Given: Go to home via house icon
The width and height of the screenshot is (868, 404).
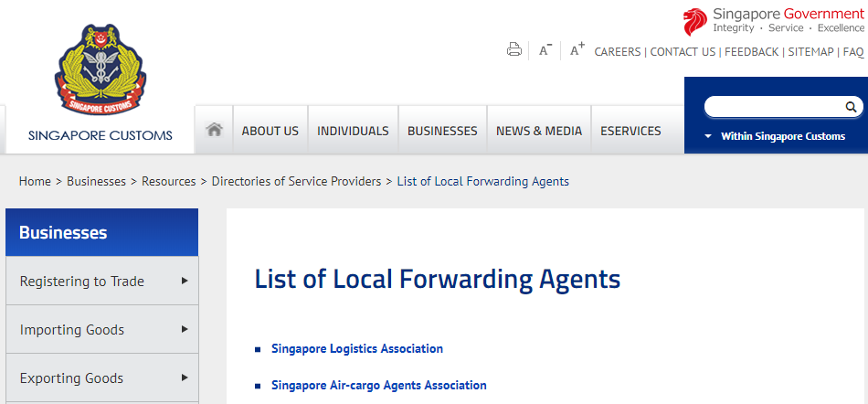Looking at the screenshot, I should 214,130.
